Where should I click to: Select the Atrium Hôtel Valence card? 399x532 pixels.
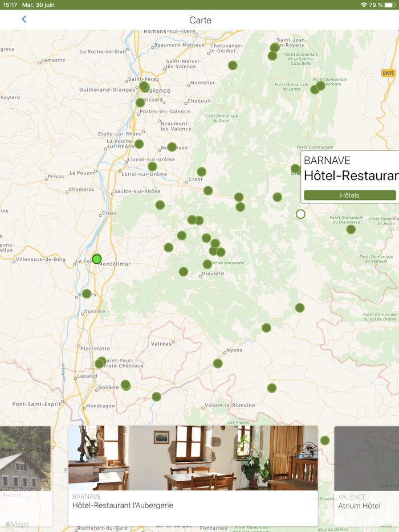367,476
